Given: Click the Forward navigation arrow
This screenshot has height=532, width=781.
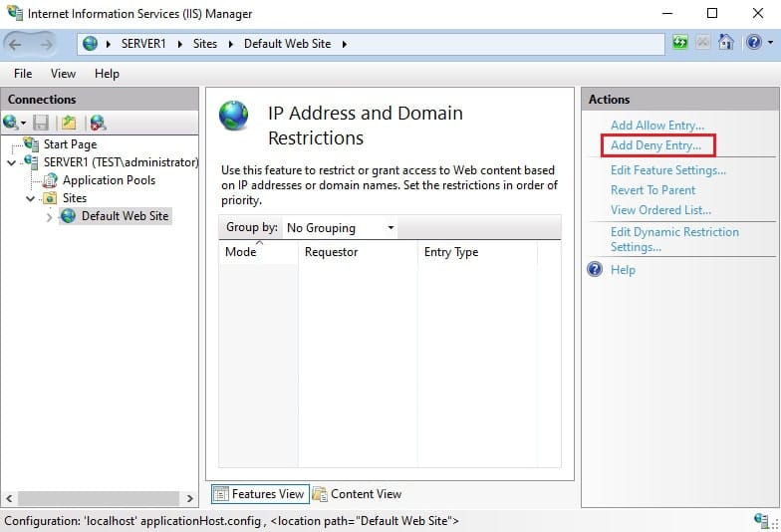Looking at the screenshot, I should [x=46, y=44].
